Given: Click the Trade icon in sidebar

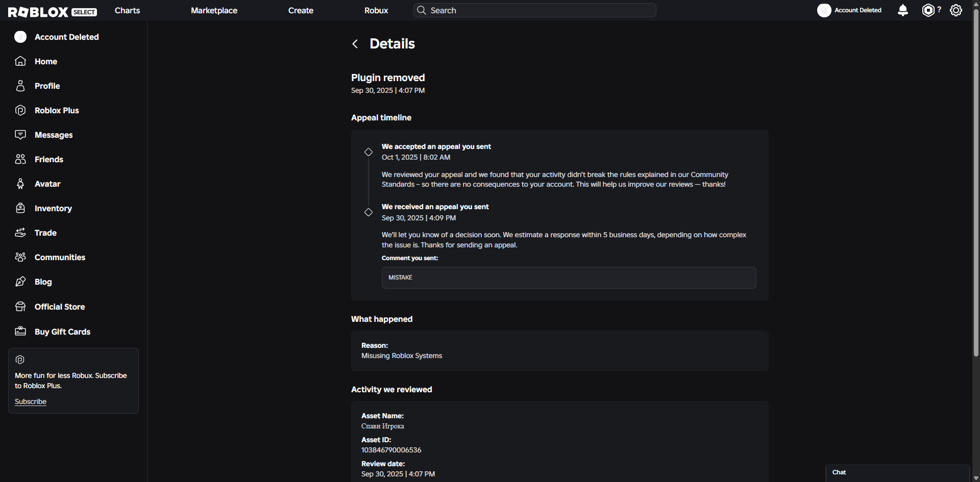Looking at the screenshot, I should click(x=20, y=233).
